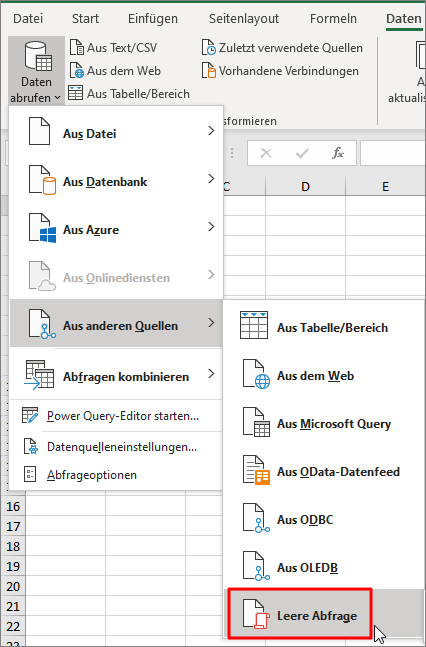426x647 pixels.
Task: Click the Power Query-Editor starten icon
Action: 30,416
